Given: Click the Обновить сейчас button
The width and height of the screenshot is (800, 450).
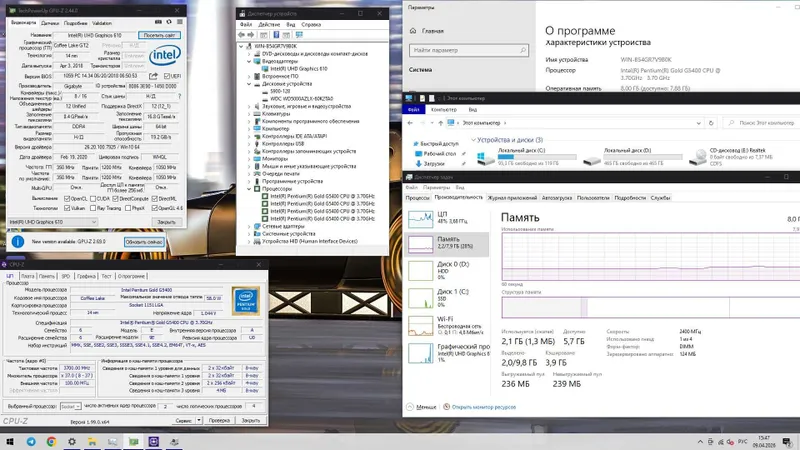Looking at the screenshot, I should [144, 242].
